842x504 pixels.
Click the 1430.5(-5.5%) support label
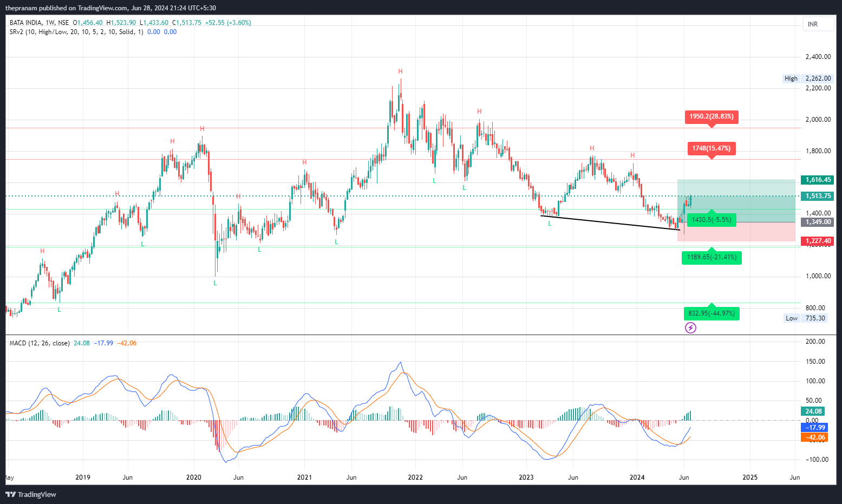click(x=712, y=219)
